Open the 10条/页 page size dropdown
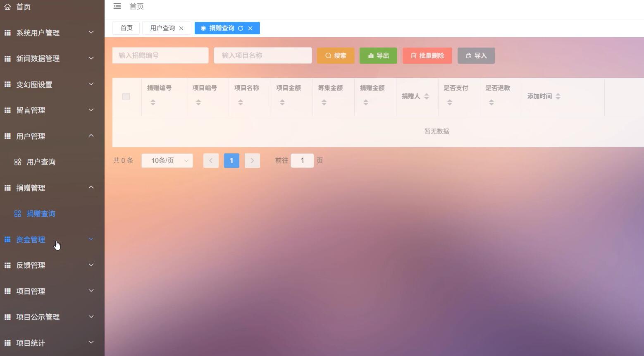 click(167, 160)
